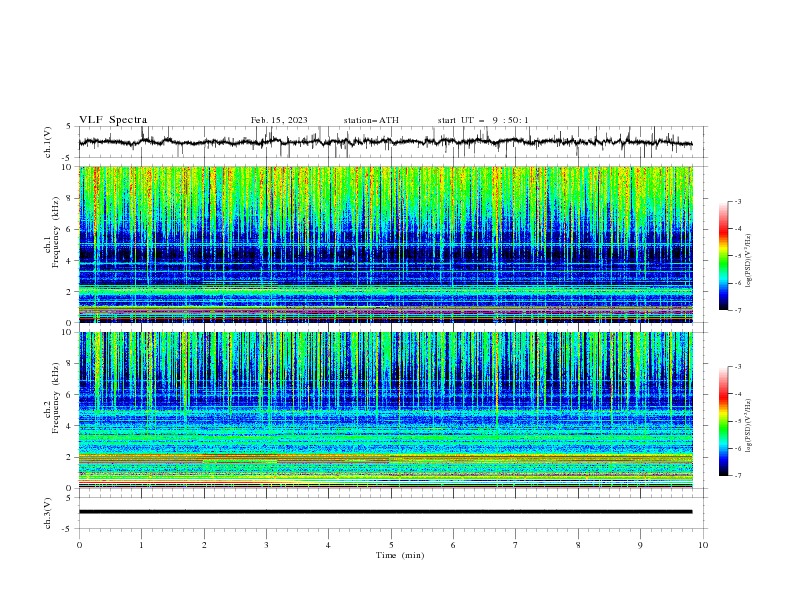Click the "5" tick on the Time axis
Viewport: 792px width, 612px height.
point(391,545)
